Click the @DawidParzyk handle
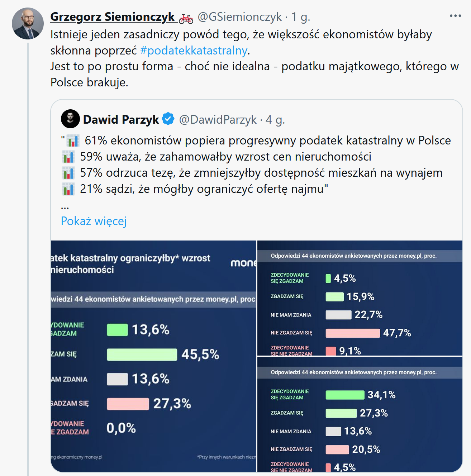The image size is (471, 476). point(218,119)
